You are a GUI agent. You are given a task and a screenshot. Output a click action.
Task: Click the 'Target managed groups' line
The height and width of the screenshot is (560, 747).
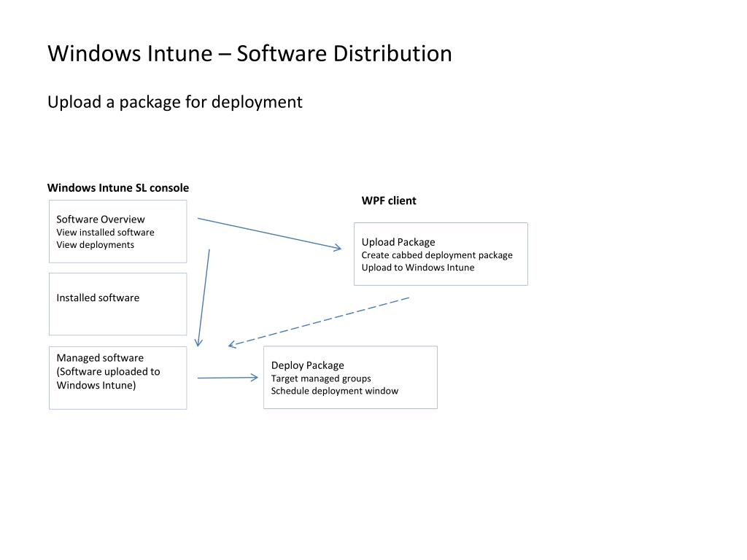click(x=321, y=378)
